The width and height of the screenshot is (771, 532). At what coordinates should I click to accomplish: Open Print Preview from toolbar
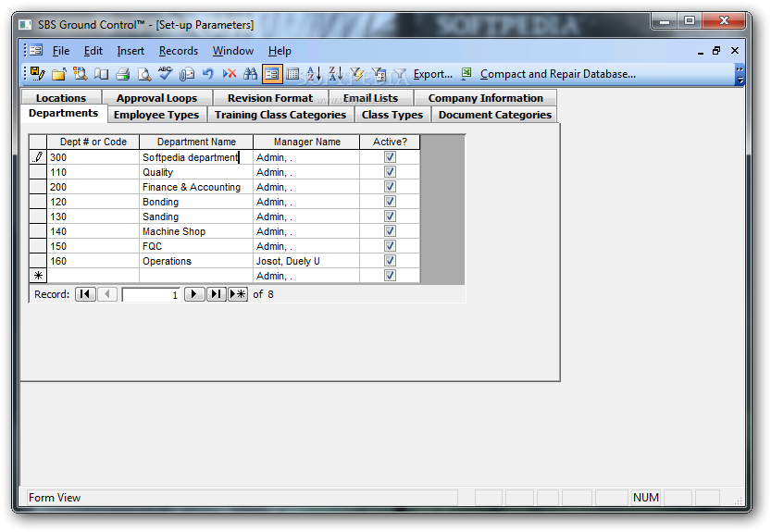144,74
